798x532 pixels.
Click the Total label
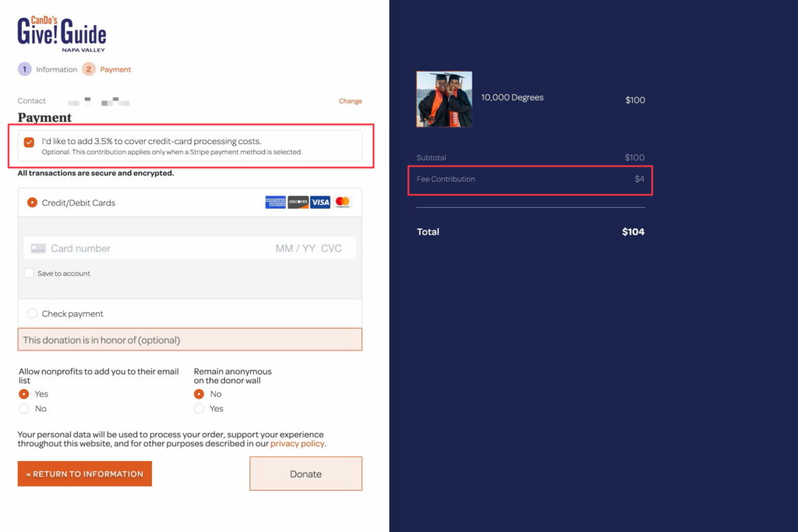[428, 231]
